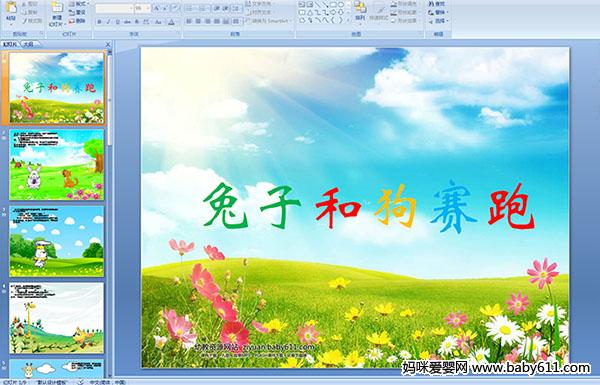Click the Convert to SmartArt button

pyautogui.click(x=268, y=21)
